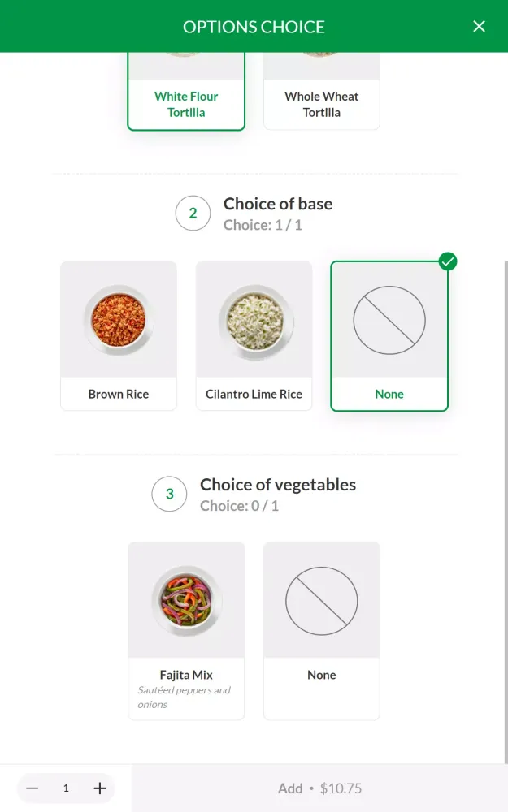Select White Flour Tortilla option
The height and width of the screenshot is (812, 508).
click(x=186, y=104)
